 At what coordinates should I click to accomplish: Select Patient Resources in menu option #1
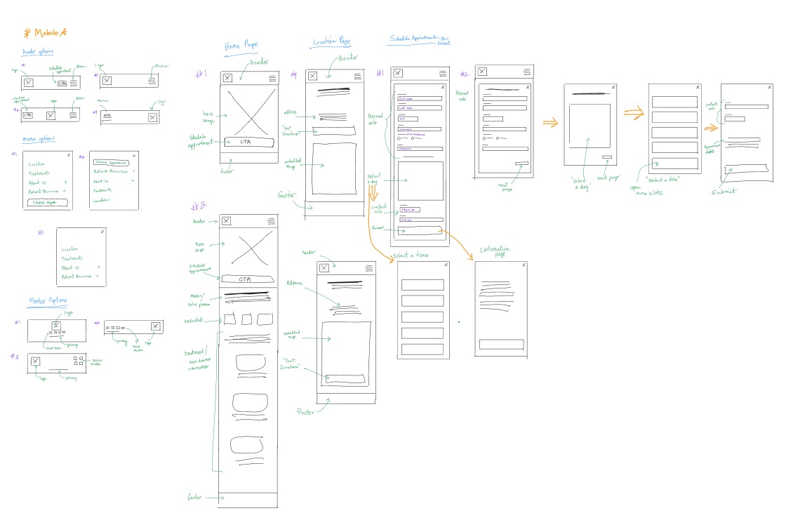tap(43, 192)
